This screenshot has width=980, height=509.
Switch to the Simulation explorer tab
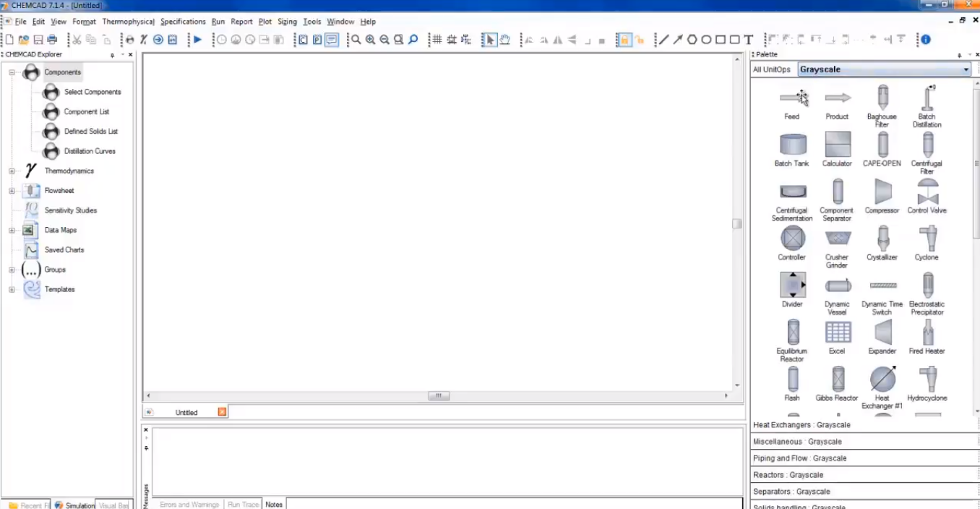tap(74, 505)
